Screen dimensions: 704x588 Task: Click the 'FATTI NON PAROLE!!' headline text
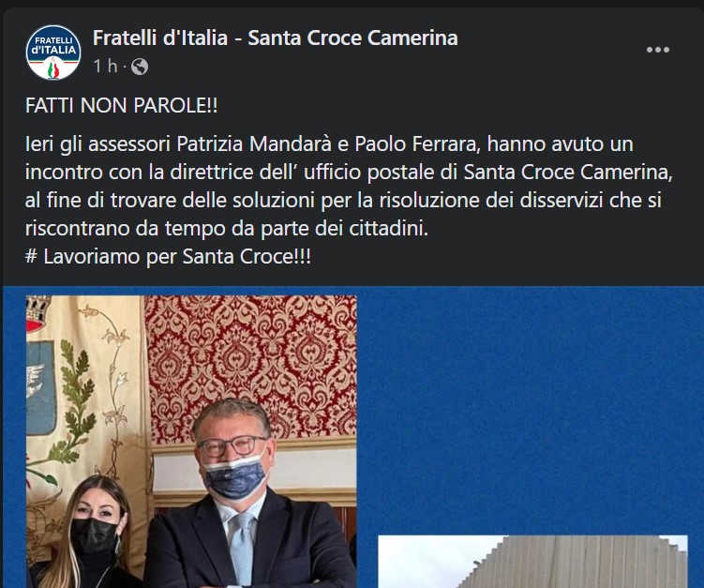121,106
